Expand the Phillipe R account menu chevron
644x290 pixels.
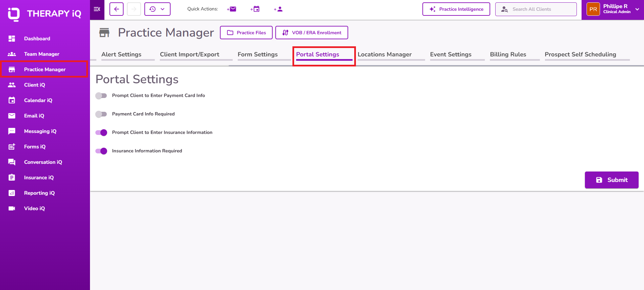[637, 9]
